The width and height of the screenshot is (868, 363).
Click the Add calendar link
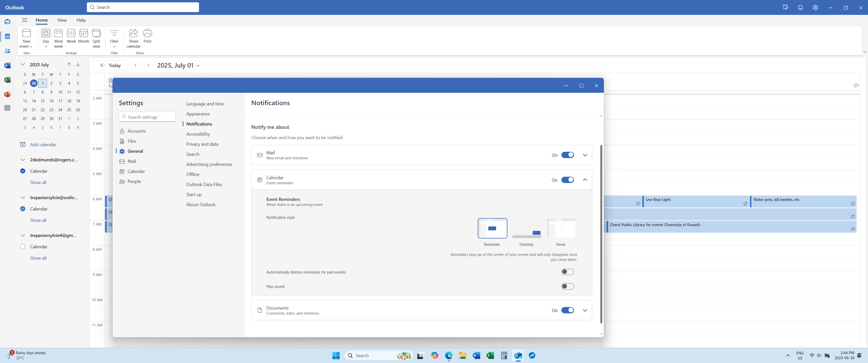43,144
